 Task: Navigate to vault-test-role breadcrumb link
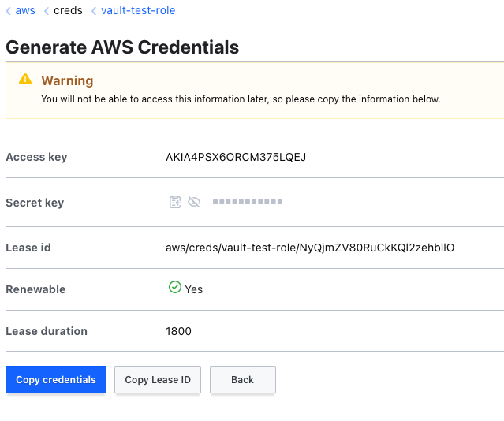click(138, 11)
